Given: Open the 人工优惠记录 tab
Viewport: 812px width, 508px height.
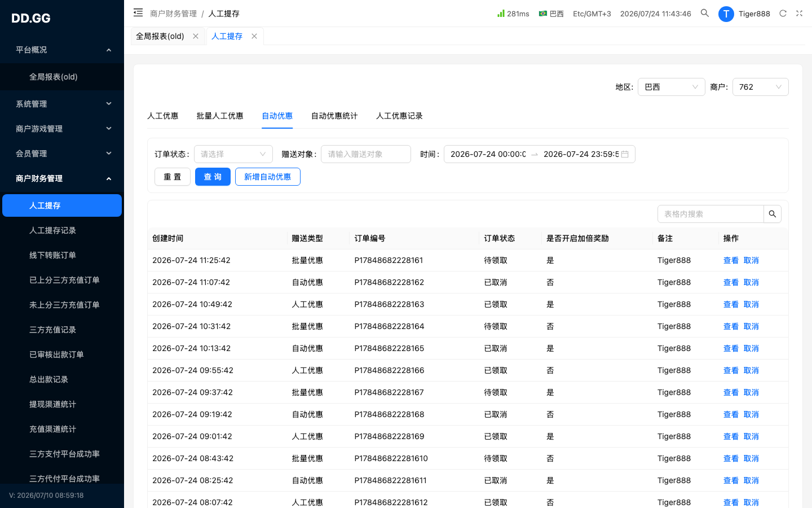Looking at the screenshot, I should tap(399, 116).
